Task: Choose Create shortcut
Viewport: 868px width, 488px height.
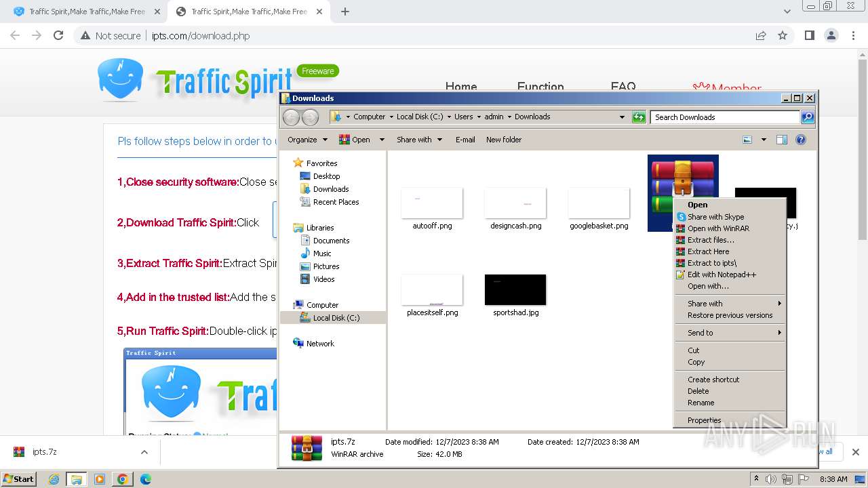Action: pos(729,380)
